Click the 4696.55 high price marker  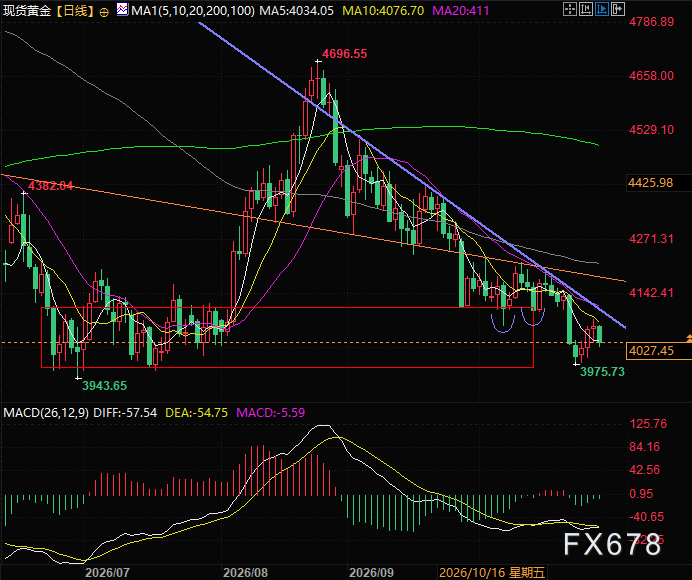[x=344, y=54]
